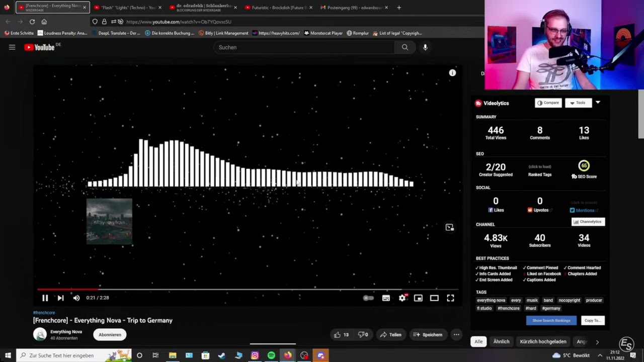The width and height of the screenshot is (644, 362).
Task: Save video with Speichern
Action: click(428, 335)
